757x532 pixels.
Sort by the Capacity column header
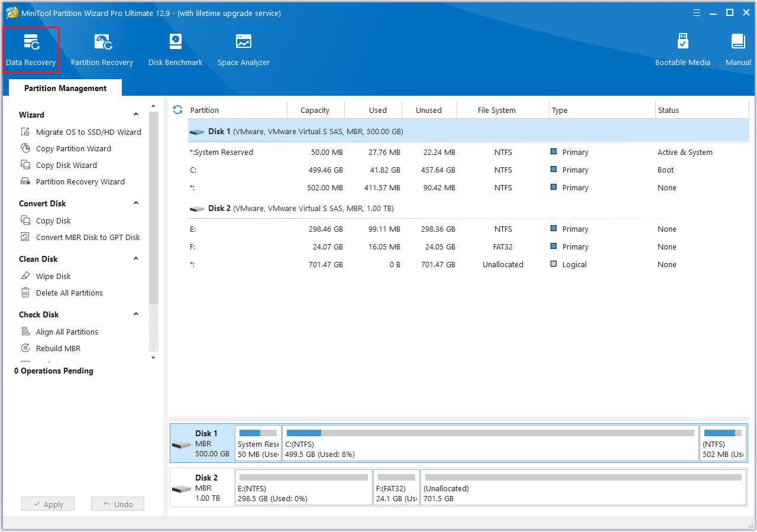(315, 110)
